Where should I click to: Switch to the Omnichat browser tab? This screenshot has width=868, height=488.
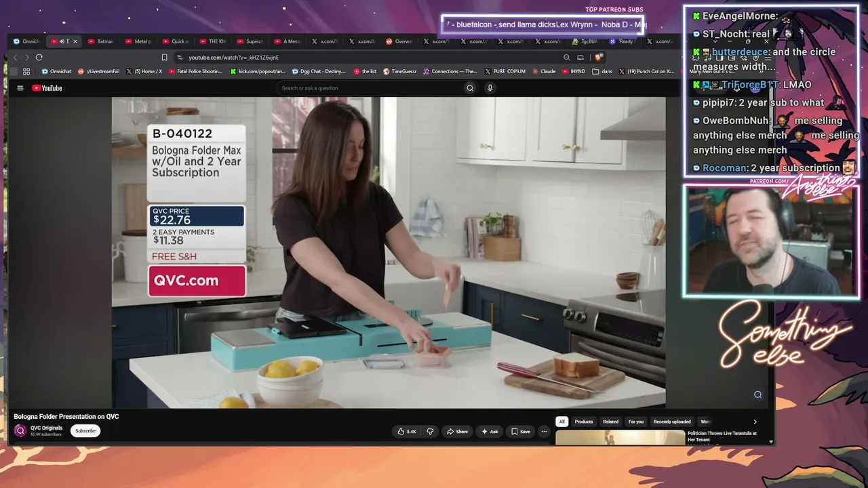[x=27, y=41]
